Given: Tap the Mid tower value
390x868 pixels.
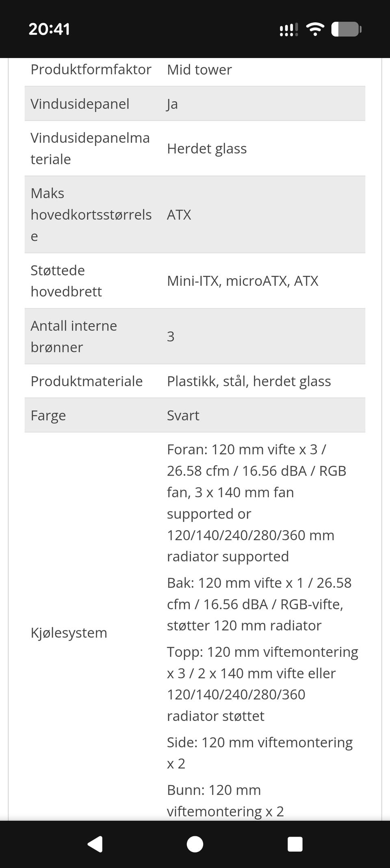Looking at the screenshot, I should (x=199, y=69).
